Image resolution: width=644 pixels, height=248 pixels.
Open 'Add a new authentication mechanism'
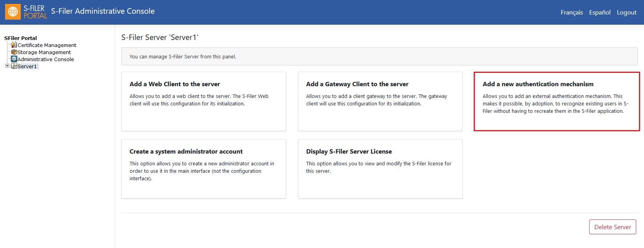[557, 101]
